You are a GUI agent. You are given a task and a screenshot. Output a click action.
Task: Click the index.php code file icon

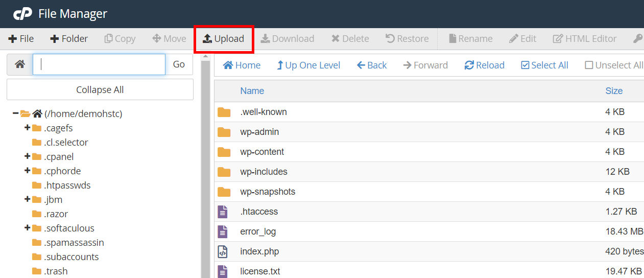pyautogui.click(x=222, y=251)
